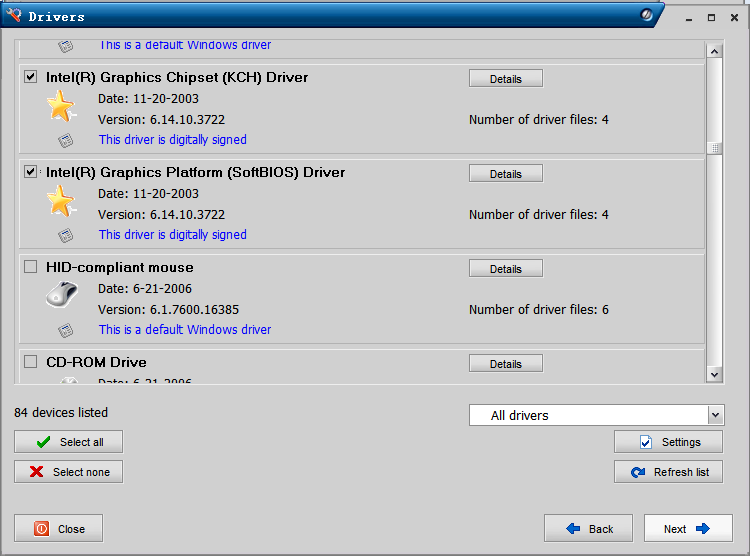Click 'This is a default Windows driver' under HID-compliant mouse
This screenshot has height=556, width=750.
point(185,330)
